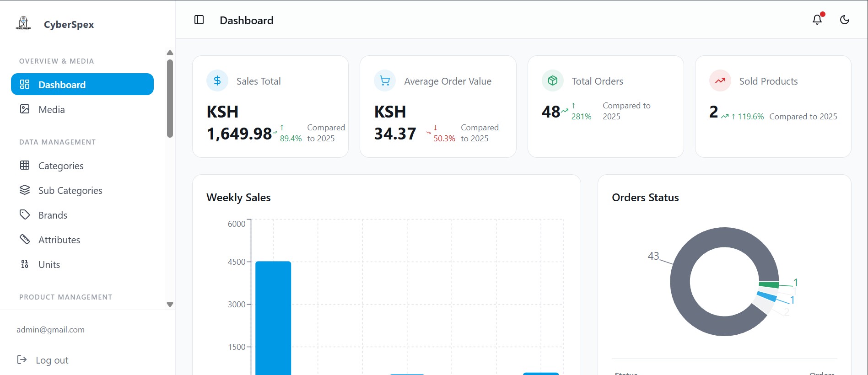Click the sidebar scroll up arrow
Screen dimensions: 868x375
pos(170,53)
